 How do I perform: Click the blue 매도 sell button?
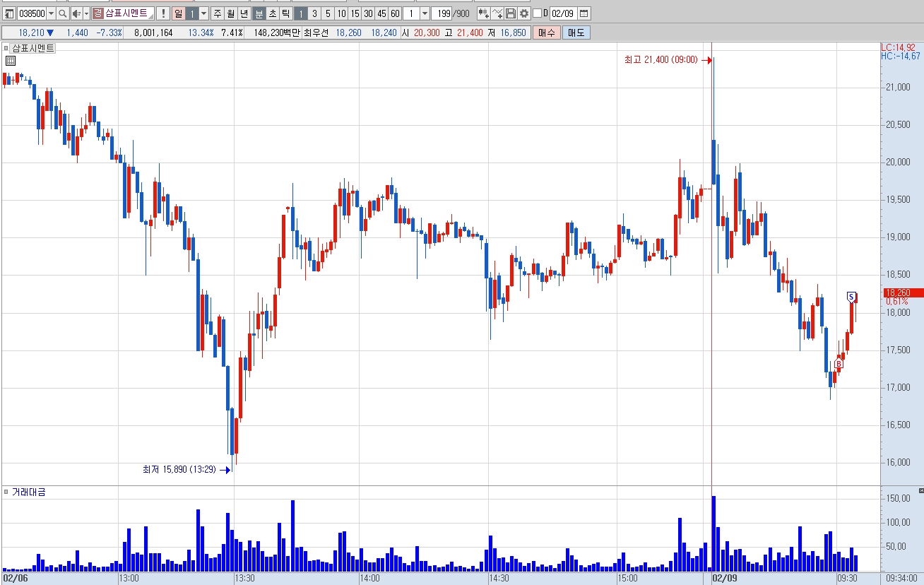576,32
